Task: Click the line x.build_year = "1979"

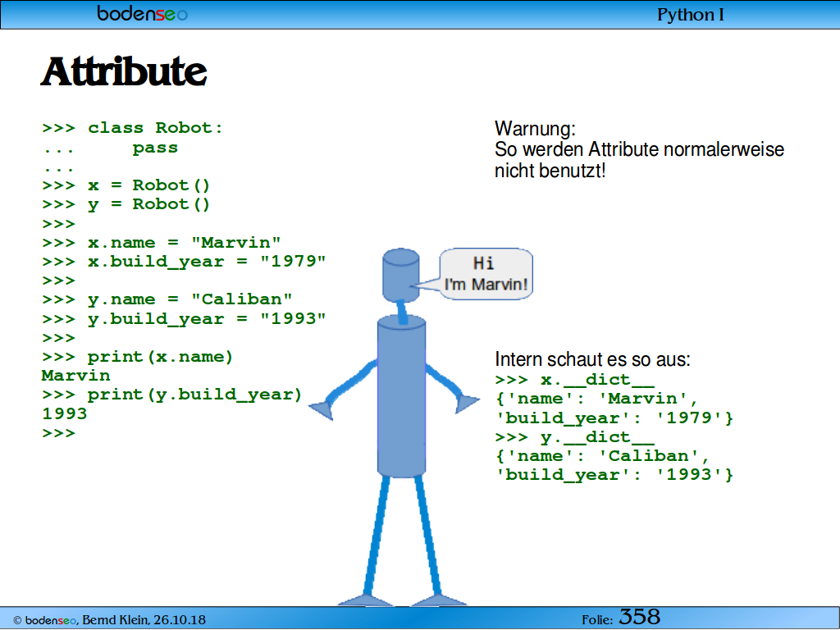Action: point(184,262)
